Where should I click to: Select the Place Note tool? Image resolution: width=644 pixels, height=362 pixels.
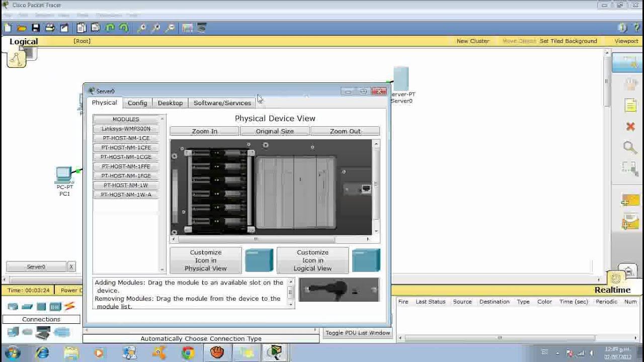(x=630, y=105)
